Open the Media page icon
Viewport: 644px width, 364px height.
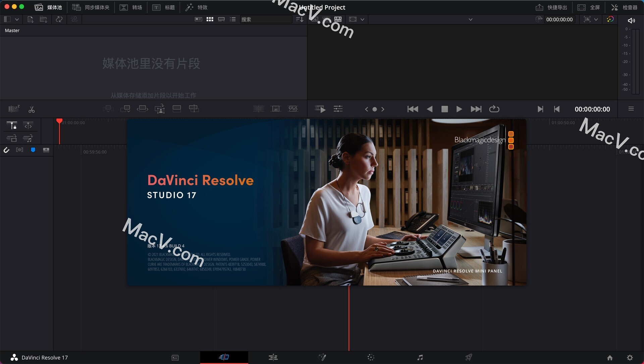175,358
